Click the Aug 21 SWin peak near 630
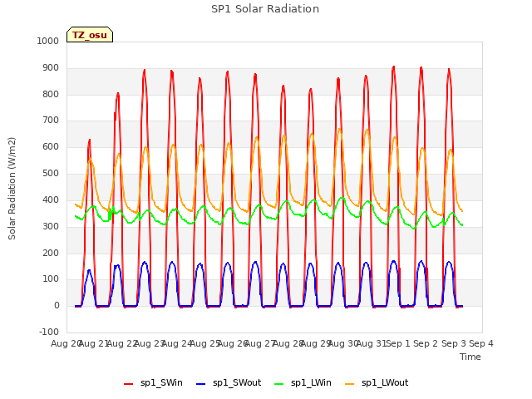The height and width of the screenshot is (399, 532). 90,140
